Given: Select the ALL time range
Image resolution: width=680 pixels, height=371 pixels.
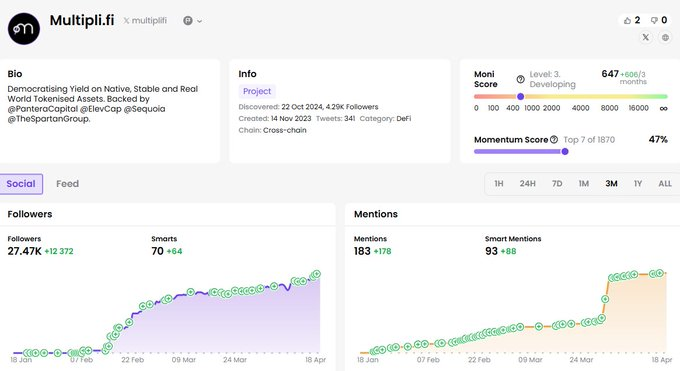Looking at the screenshot, I should click(x=665, y=184).
